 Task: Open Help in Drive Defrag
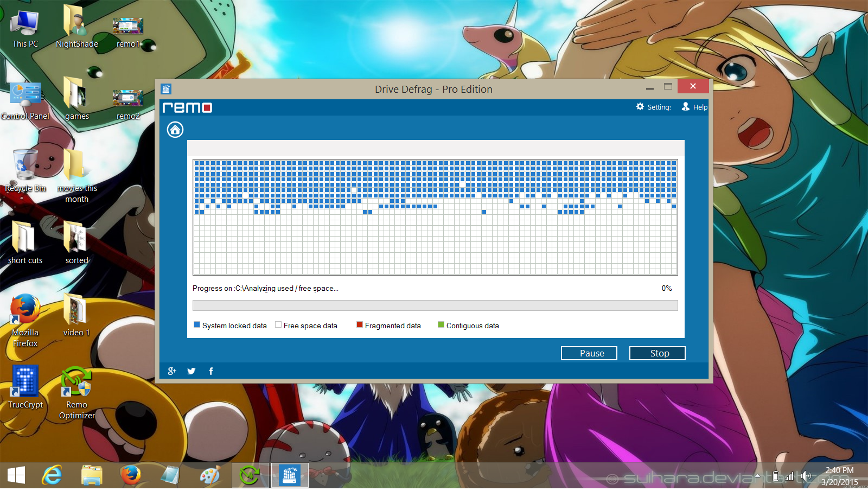coord(694,107)
